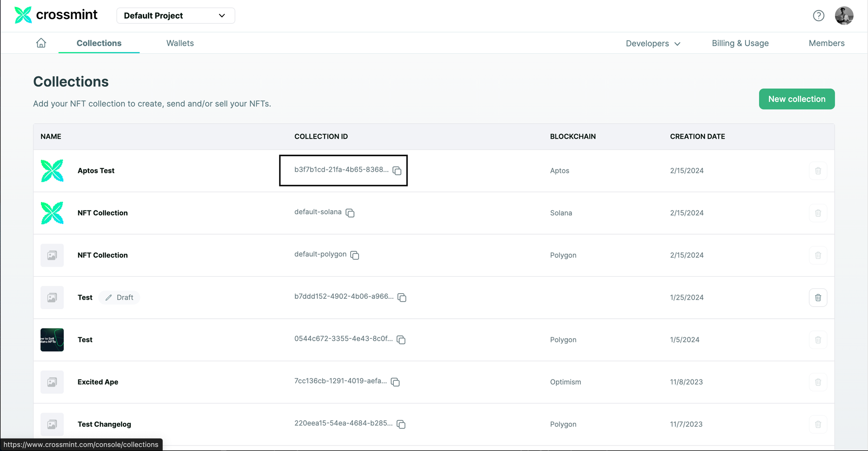Screen dimensions: 868x451
Task: Copy the Test Changelog collection ID
Action: tap(401, 424)
